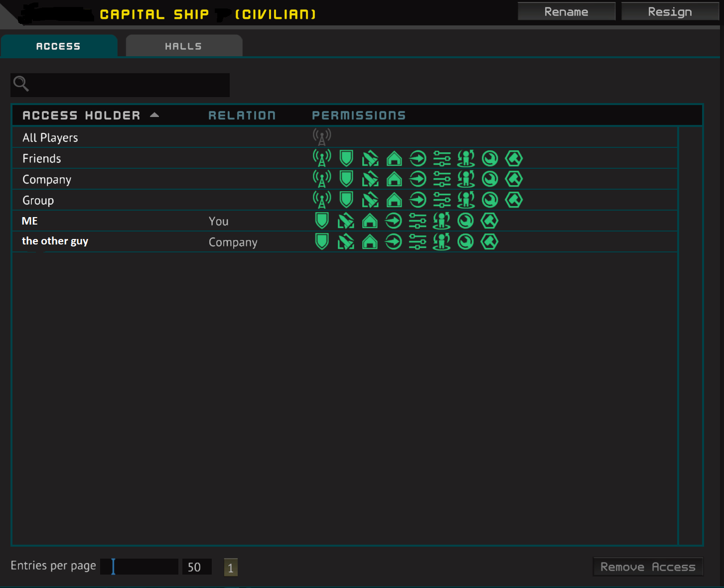
Task: Click rocket ship icon for the other guy
Action: pos(346,242)
